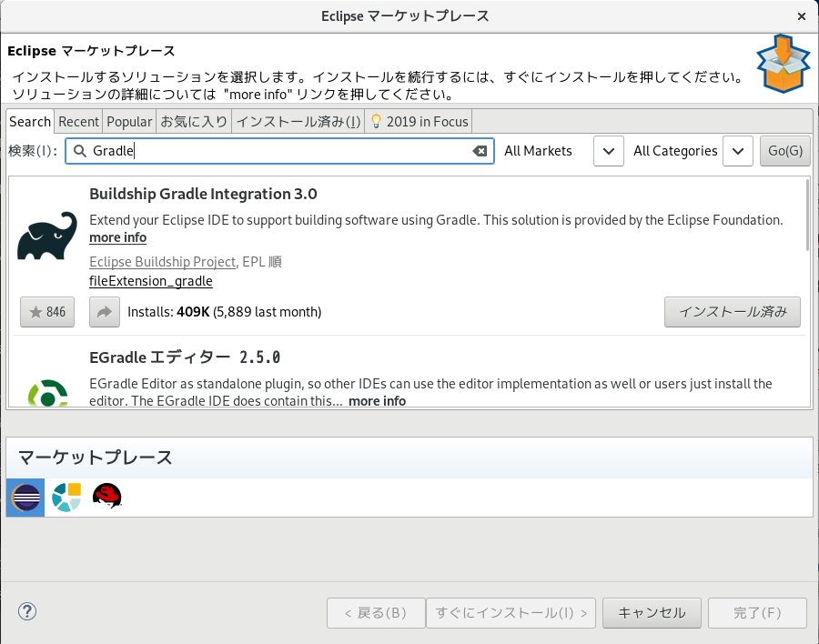Click the EGradle エディター 2.5.0 title
Image resolution: width=819 pixels, height=644 pixels.
coord(185,357)
